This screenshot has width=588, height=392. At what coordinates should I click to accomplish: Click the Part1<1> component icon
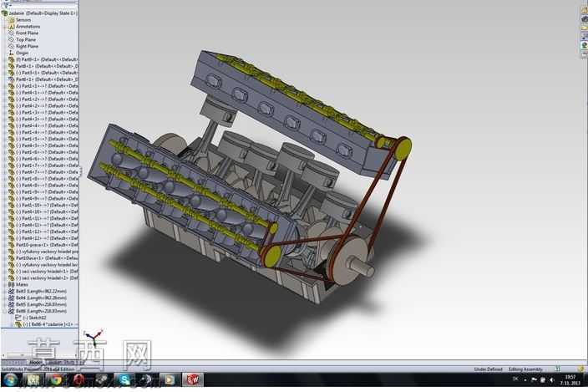point(11,86)
